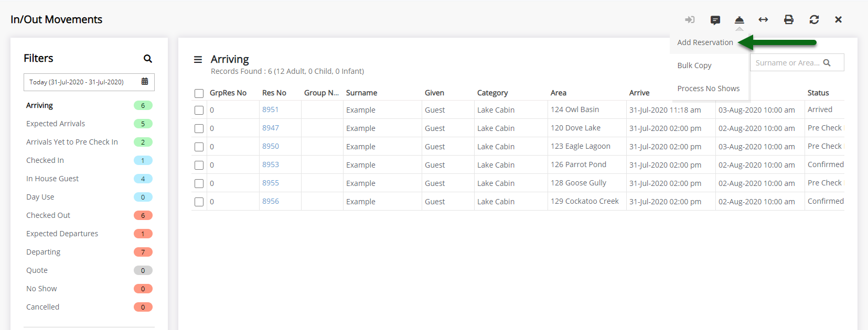Click the Arrived status in row 8951
Image resolution: width=868 pixels, height=330 pixels.
pyautogui.click(x=820, y=109)
